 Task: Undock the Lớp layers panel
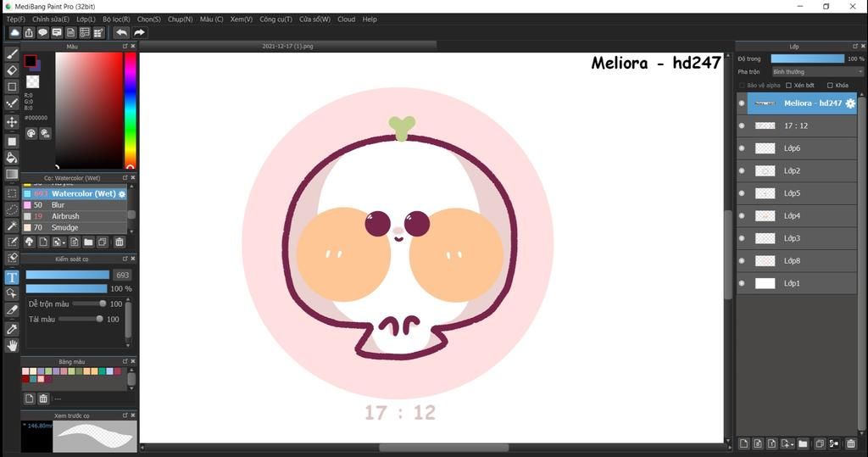(855, 46)
